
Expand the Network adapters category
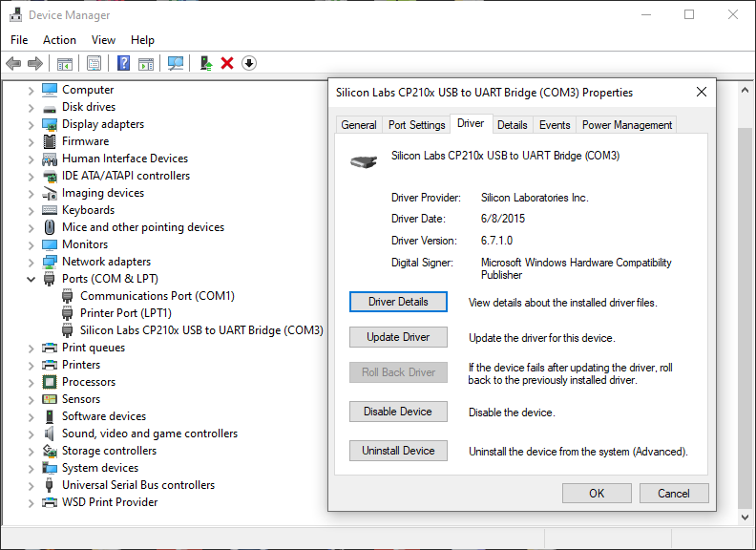[31, 262]
